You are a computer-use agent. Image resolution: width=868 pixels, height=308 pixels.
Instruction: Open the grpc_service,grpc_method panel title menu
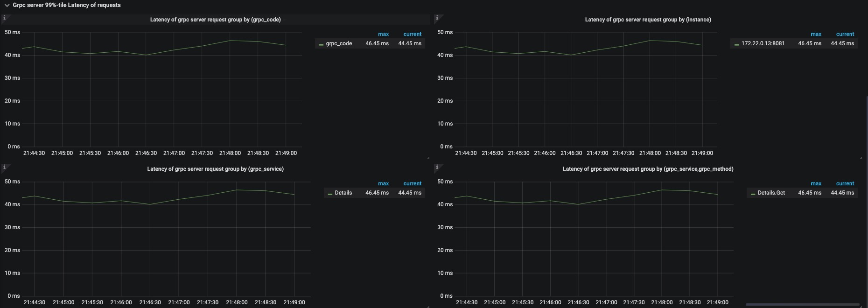[x=648, y=169]
